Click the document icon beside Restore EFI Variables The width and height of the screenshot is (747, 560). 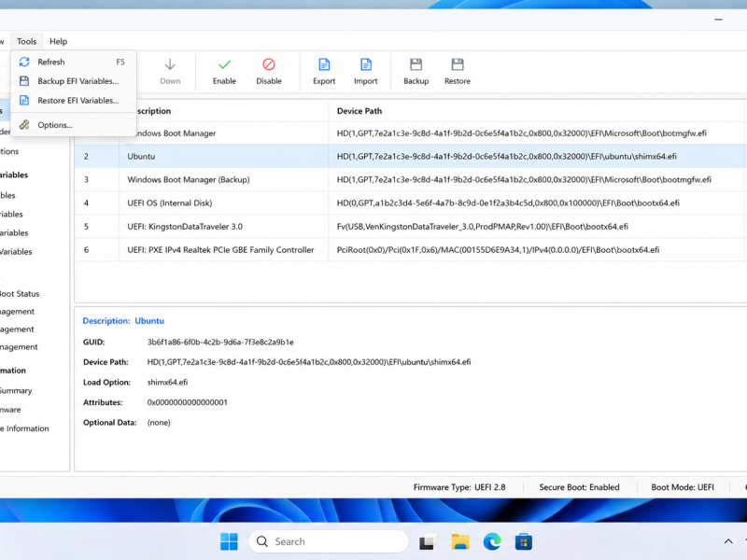24,101
